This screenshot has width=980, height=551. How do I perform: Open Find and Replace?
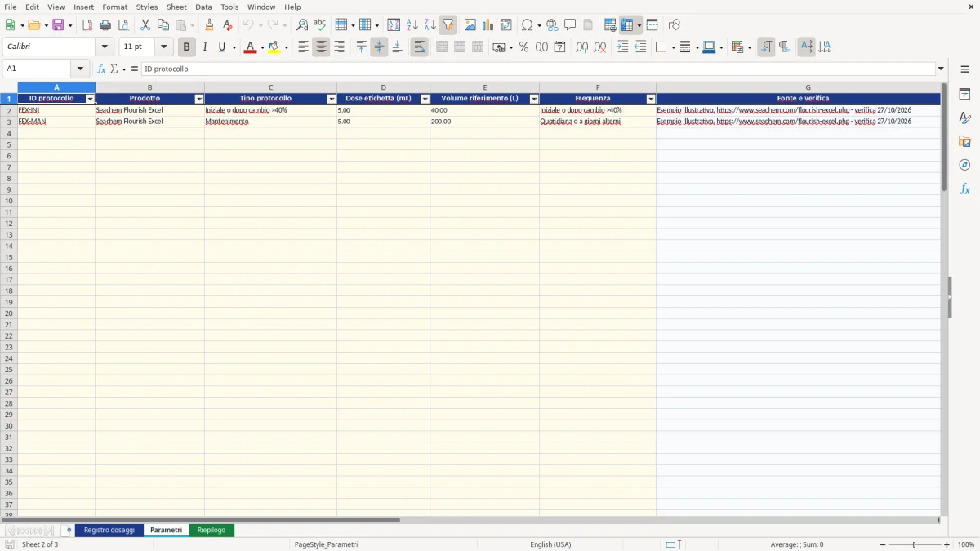pyautogui.click(x=302, y=25)
